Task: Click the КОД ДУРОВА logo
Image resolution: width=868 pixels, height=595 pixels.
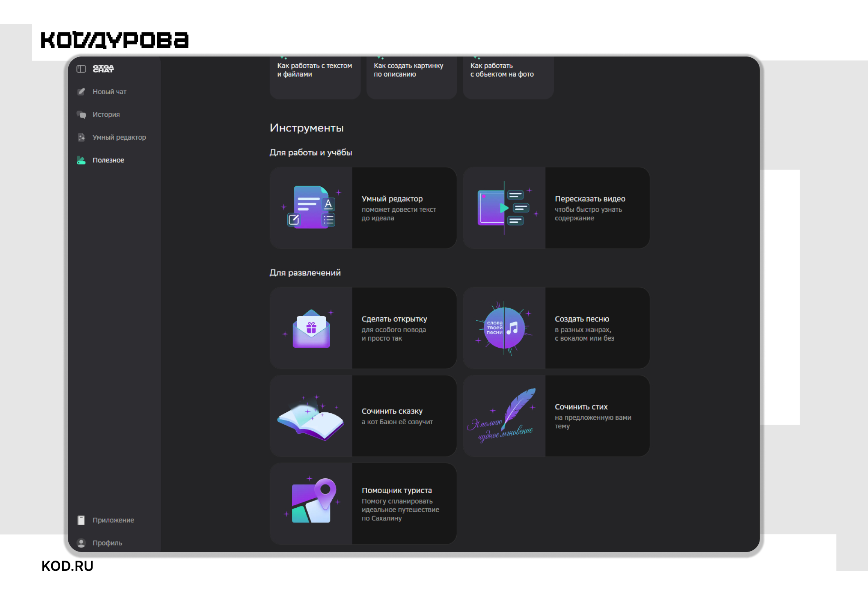Action: coord(115,40)
